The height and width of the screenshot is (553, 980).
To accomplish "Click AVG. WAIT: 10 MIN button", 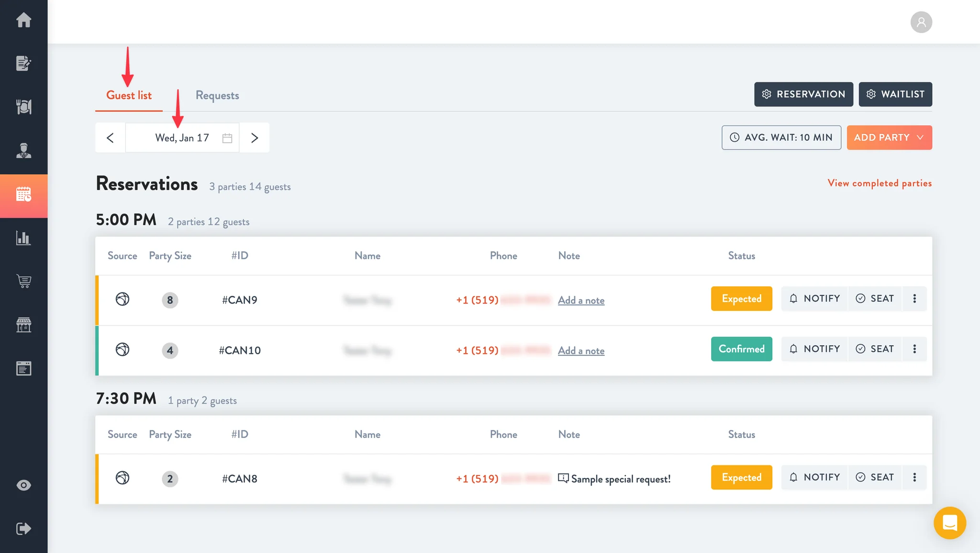I will click(781, 137).
